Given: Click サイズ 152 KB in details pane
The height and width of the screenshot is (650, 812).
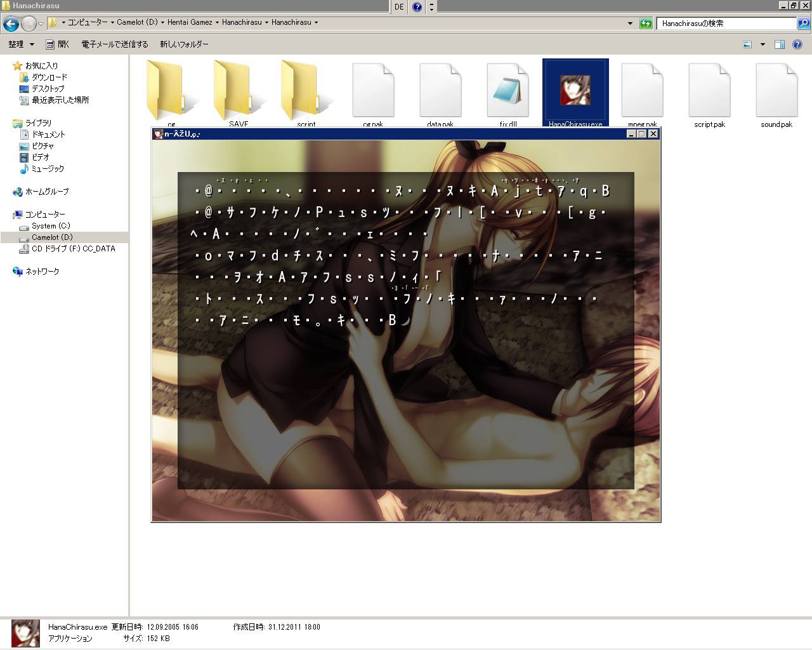Looking at the screenshot, I should coord(146,639).
